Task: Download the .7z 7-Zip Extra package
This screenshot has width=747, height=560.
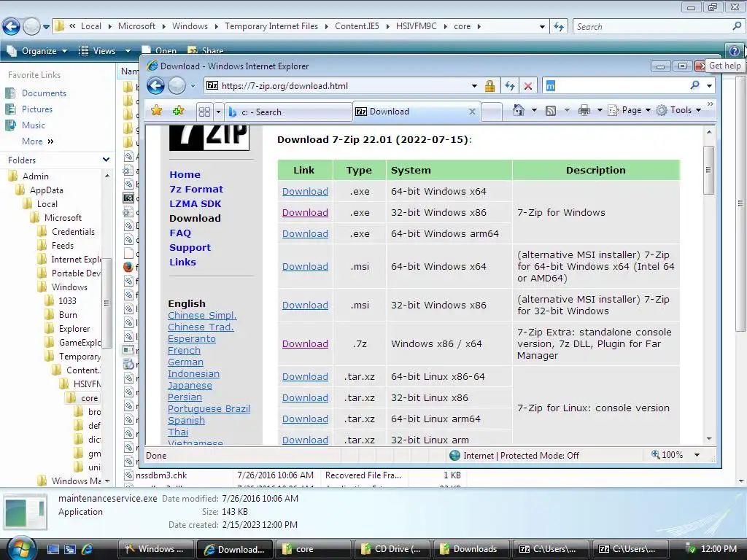Action: (305, 344)
